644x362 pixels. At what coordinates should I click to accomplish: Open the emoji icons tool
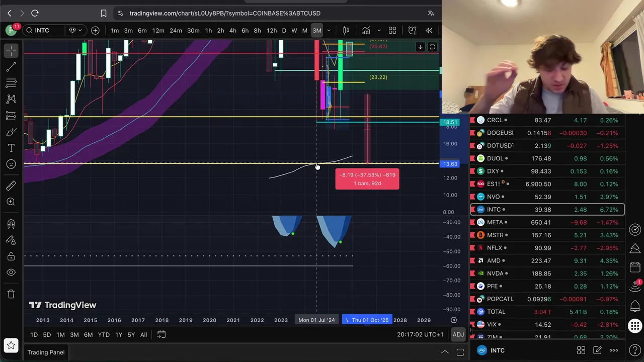(x=11, y=164)
